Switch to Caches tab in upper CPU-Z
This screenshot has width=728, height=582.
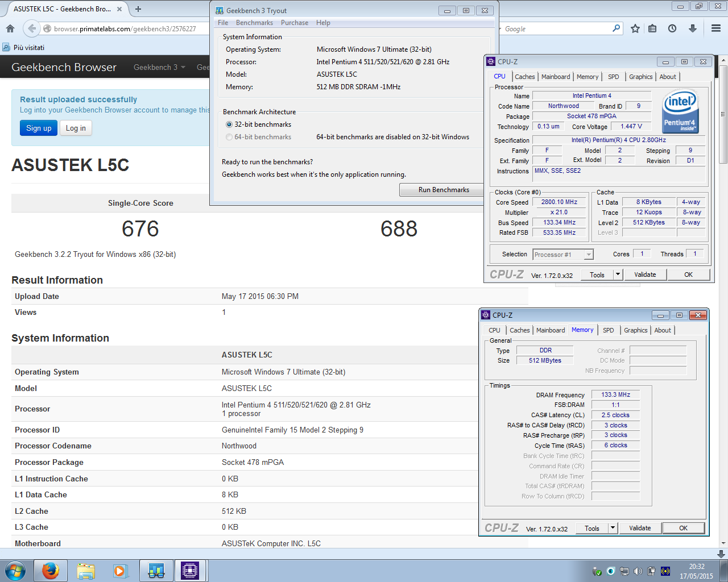(525, 77)
